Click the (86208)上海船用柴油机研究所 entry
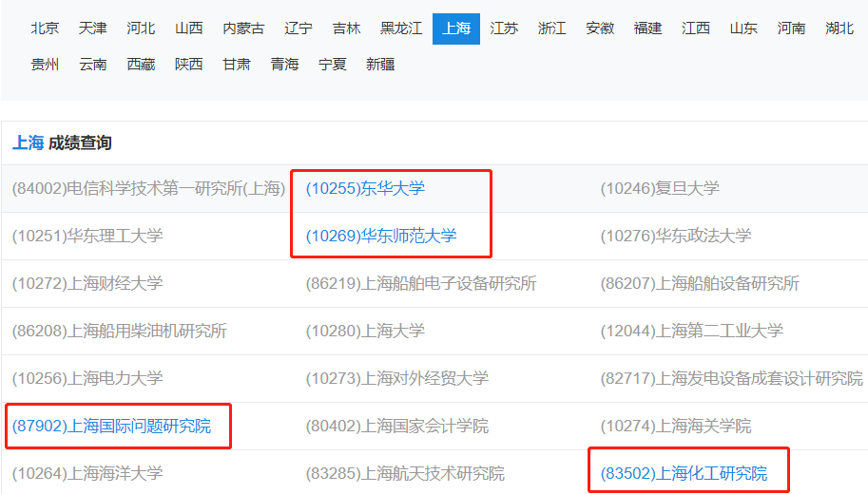Screen dimensions: 868x494 (120, 332)
